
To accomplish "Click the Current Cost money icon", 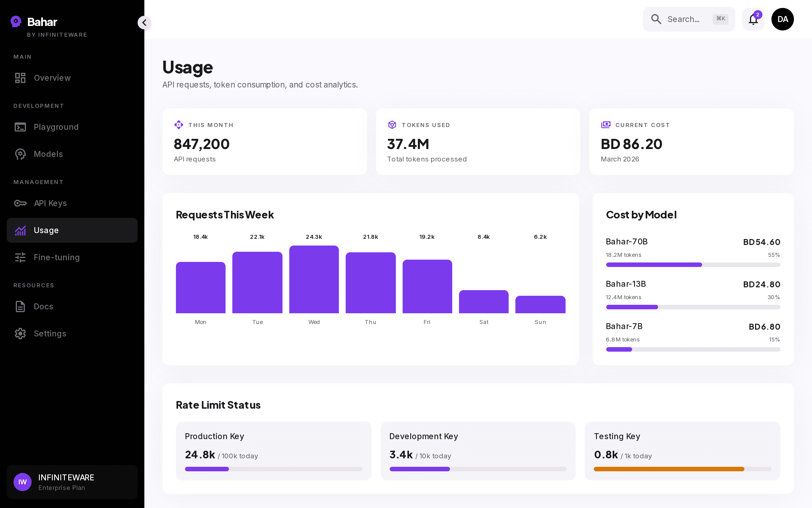I will tap(606, 125).
